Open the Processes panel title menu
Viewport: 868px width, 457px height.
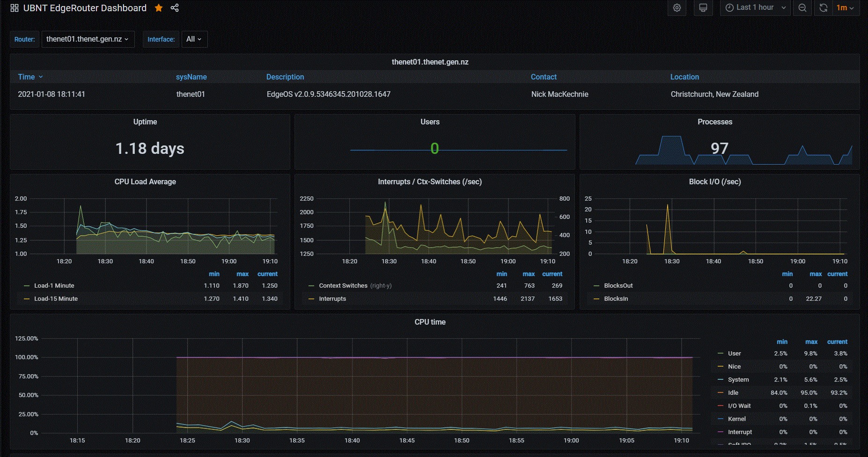pyautogui.click(x=715, y=122)
